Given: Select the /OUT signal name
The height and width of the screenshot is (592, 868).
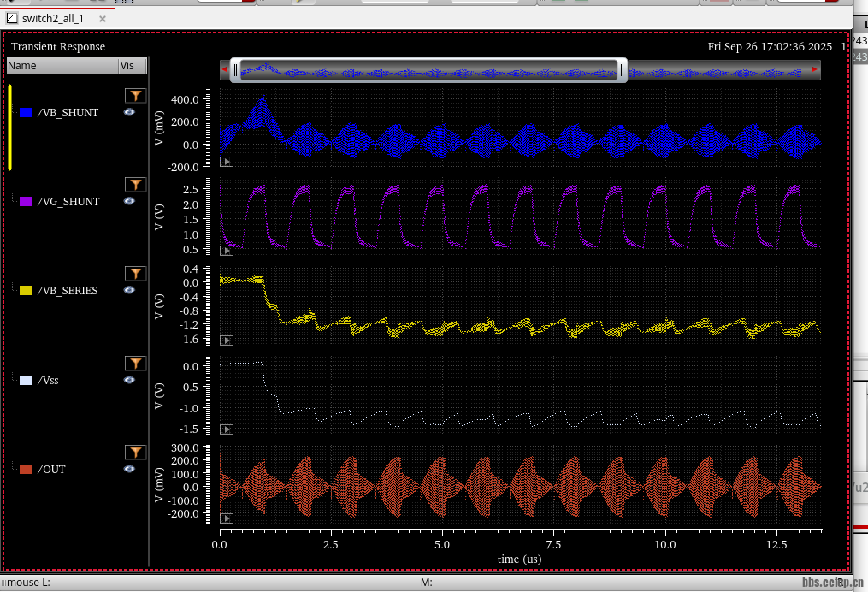Looking at the screenshot, I should click(x=51, y=470).
